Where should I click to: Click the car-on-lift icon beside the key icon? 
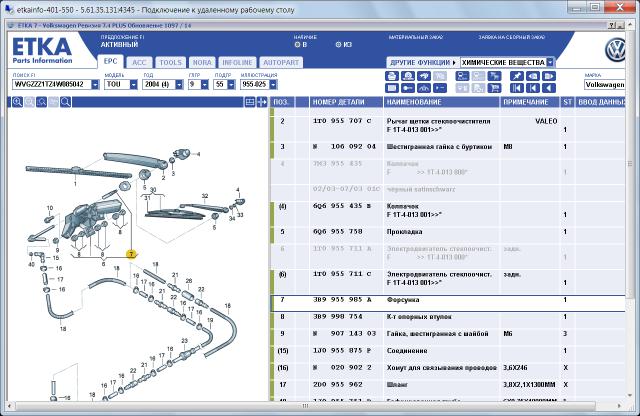point(424,88)
